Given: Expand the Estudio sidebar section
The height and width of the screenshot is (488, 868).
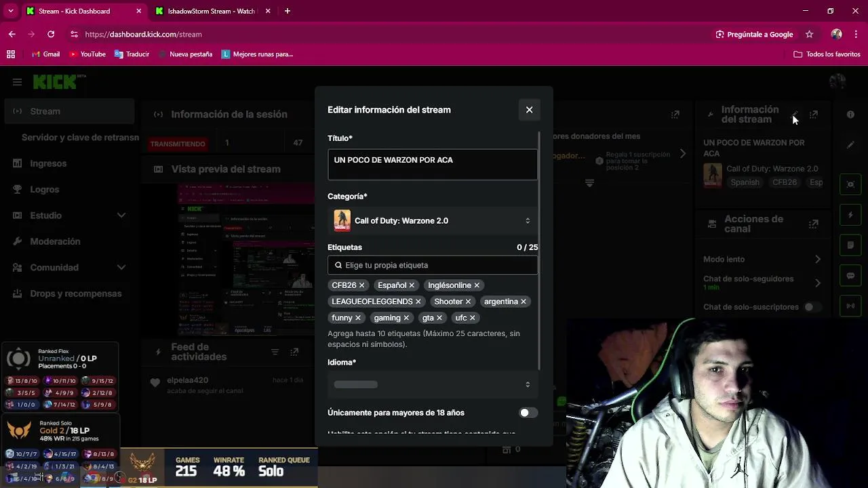Looking at the screenshot, I should click(x=121, y=216).
